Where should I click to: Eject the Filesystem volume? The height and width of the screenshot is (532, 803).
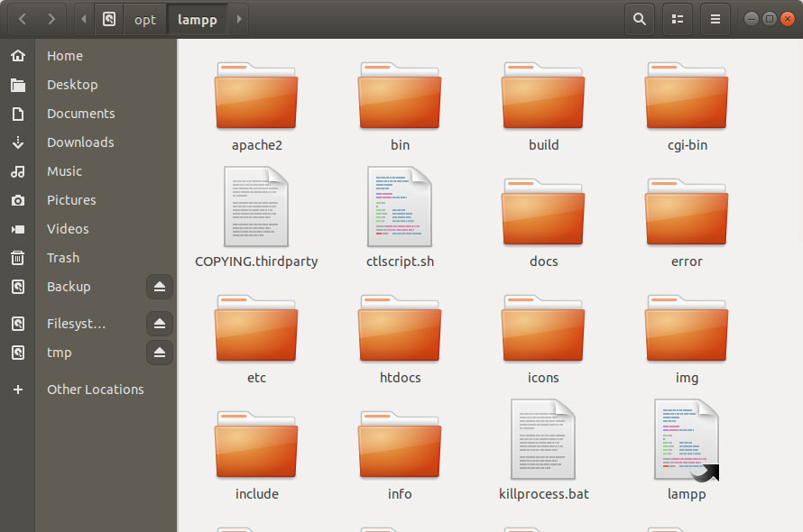(159, 323)
